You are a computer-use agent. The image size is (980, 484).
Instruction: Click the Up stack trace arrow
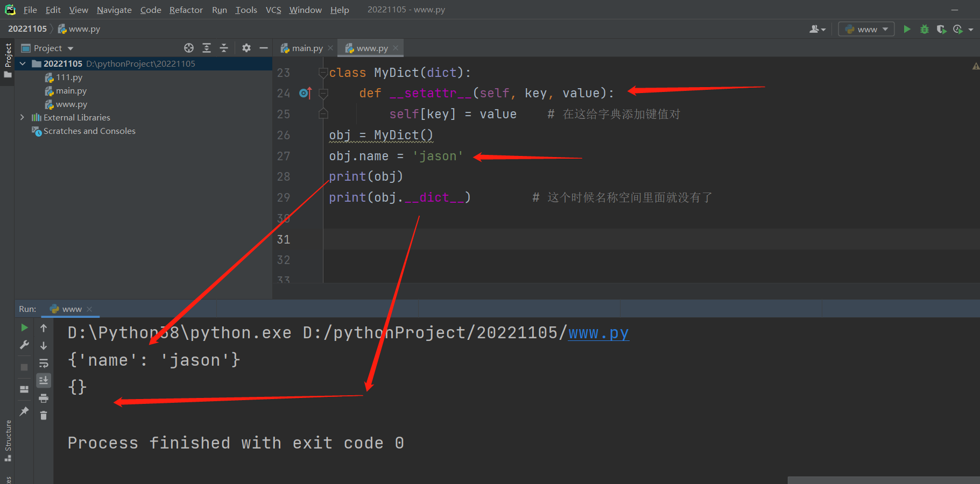pyautogui.click(x=44, y=328)
